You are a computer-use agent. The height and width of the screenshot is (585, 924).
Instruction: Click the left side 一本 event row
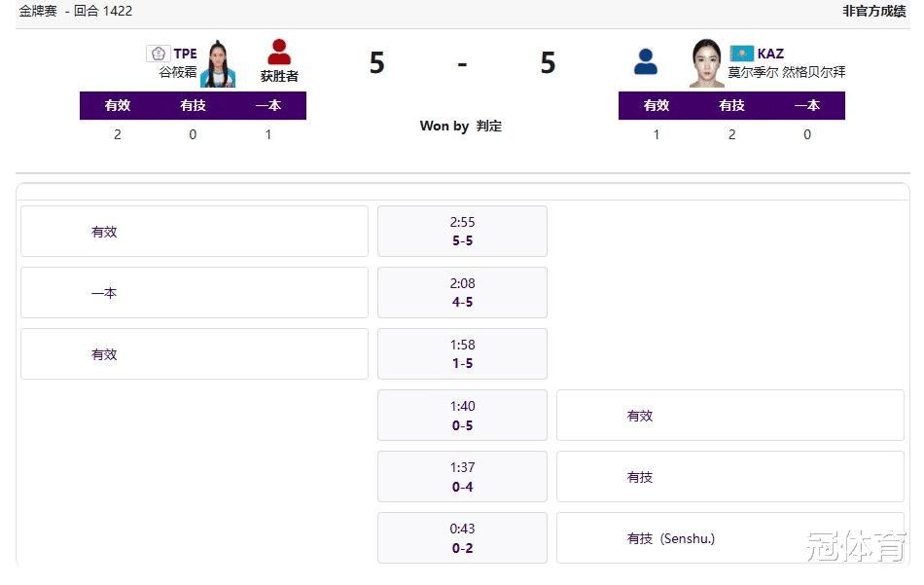tap(195, 292)
